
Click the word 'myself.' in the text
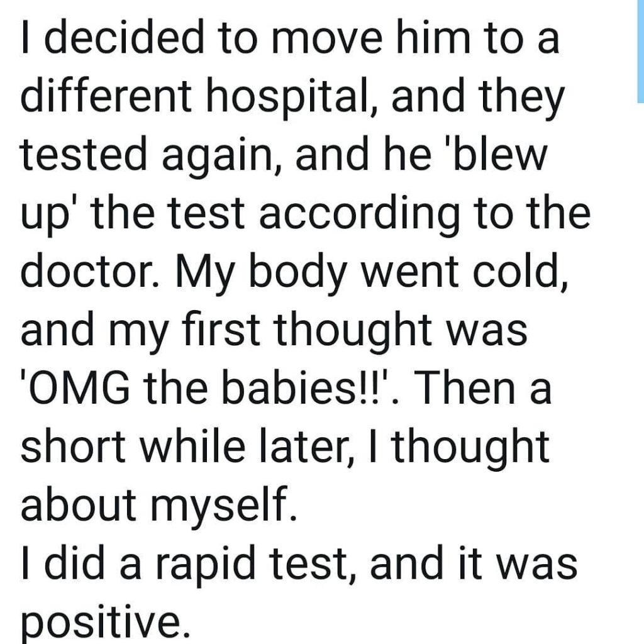[223, 509]
